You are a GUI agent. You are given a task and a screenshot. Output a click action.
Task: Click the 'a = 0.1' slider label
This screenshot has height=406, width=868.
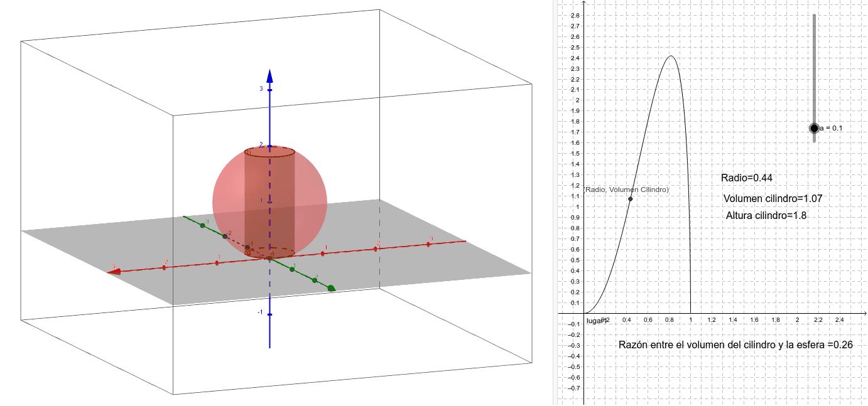[x=832, y=128]
